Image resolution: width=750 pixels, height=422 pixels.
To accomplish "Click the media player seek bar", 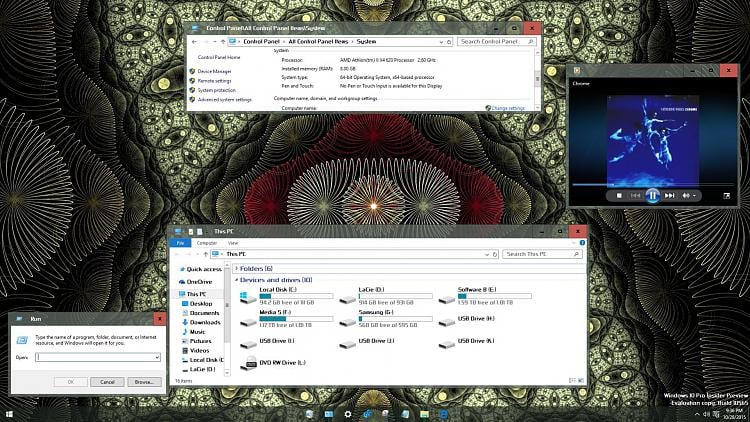I will [x=652, y=184].
